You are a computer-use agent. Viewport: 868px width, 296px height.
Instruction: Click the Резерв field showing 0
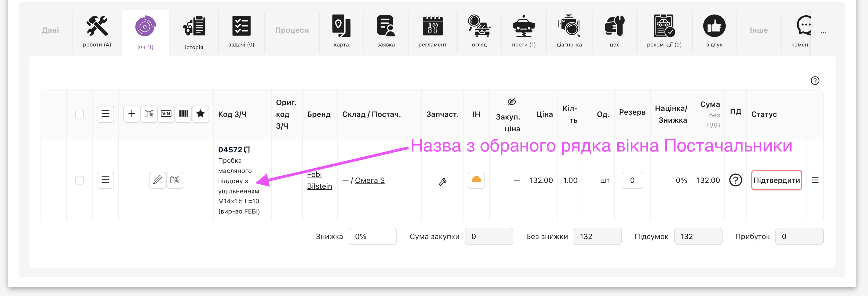[632, 180]
